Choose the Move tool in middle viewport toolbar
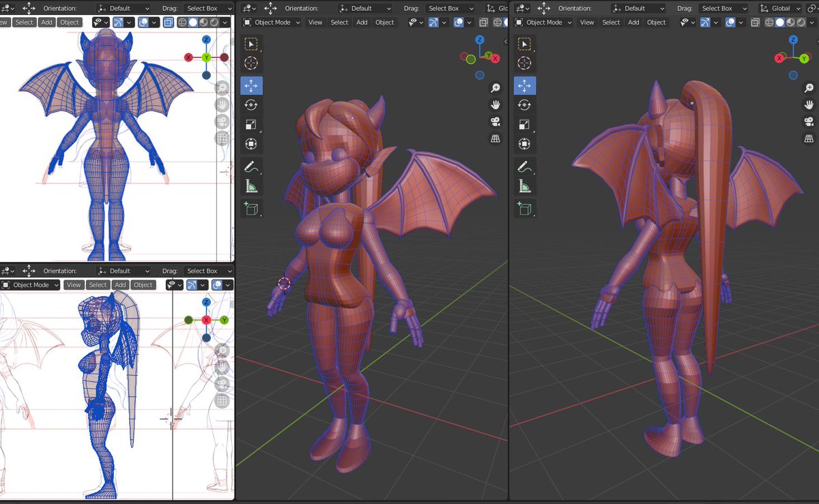Screen dimensions: 819x504 (251, 86)
